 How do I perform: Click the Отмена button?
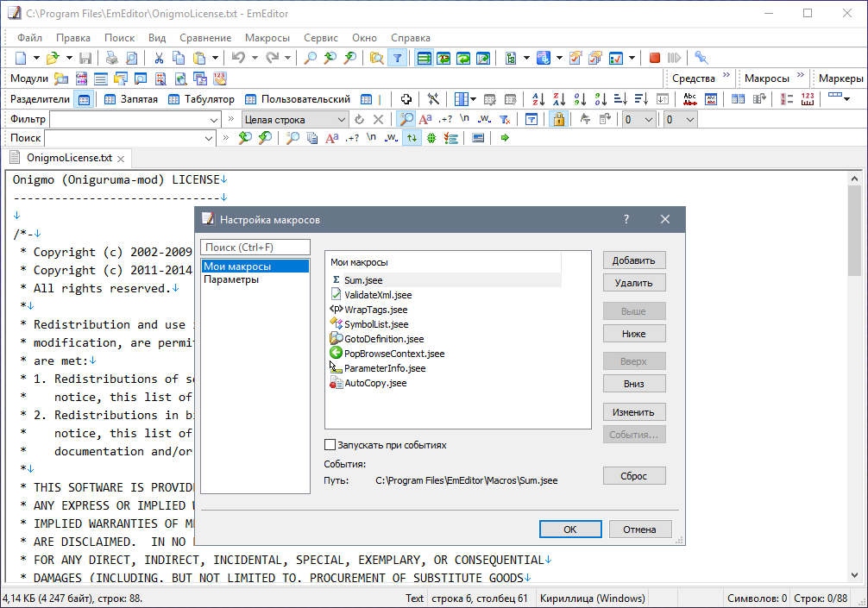pos(639,530)
